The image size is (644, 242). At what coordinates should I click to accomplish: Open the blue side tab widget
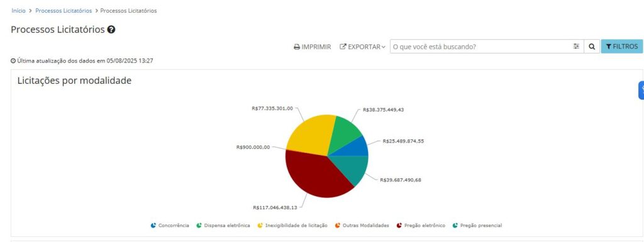pos(641,90)
